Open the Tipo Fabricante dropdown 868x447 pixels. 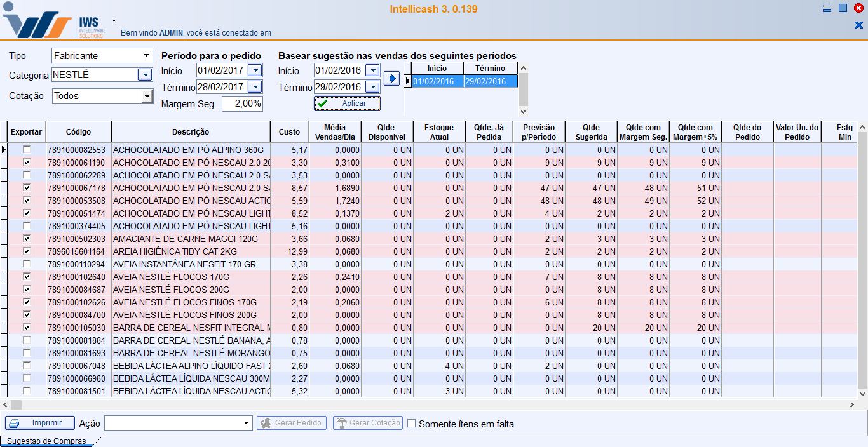click(x=147, y=56)
